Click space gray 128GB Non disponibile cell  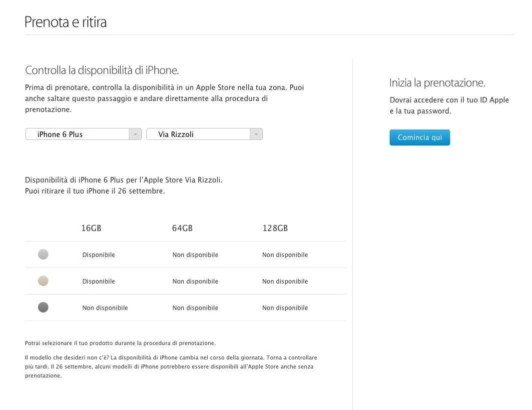285,308
